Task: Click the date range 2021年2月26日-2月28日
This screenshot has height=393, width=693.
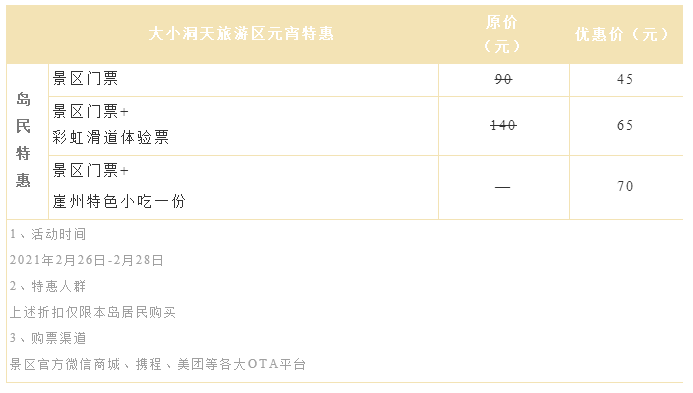Action: pos(87,260)
